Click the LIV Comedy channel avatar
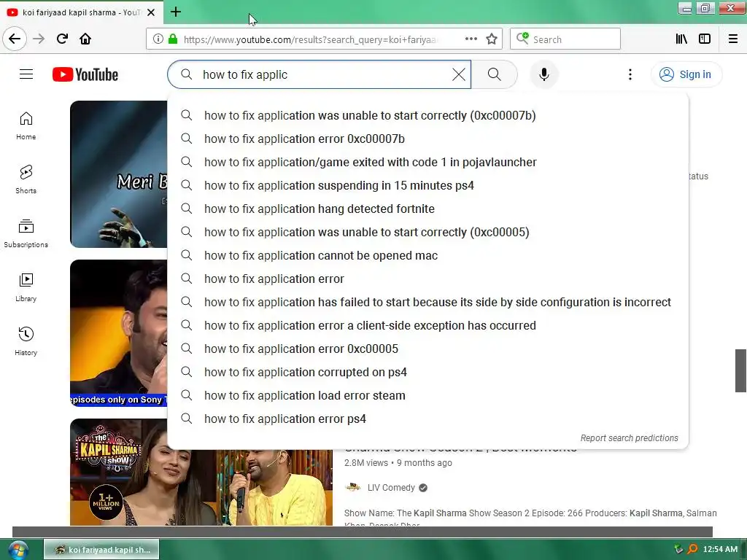747x560 pixels. coord(352,487)
